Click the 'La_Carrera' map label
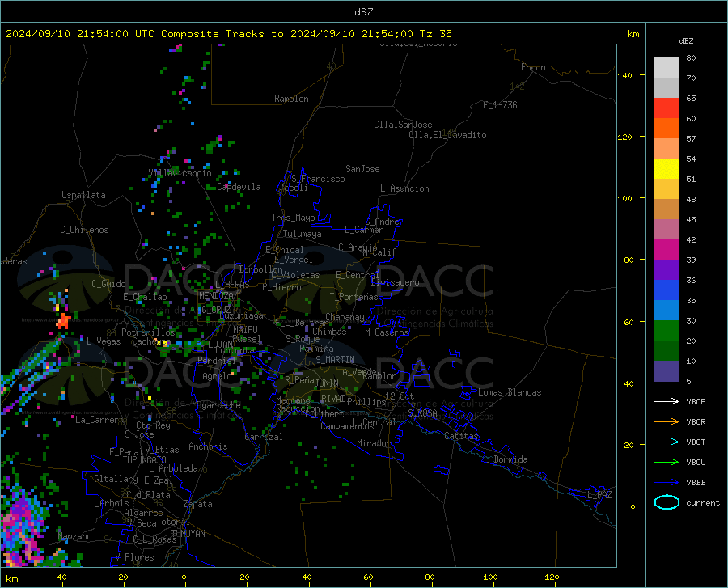 pyautogui.click(x=99, y=420)
